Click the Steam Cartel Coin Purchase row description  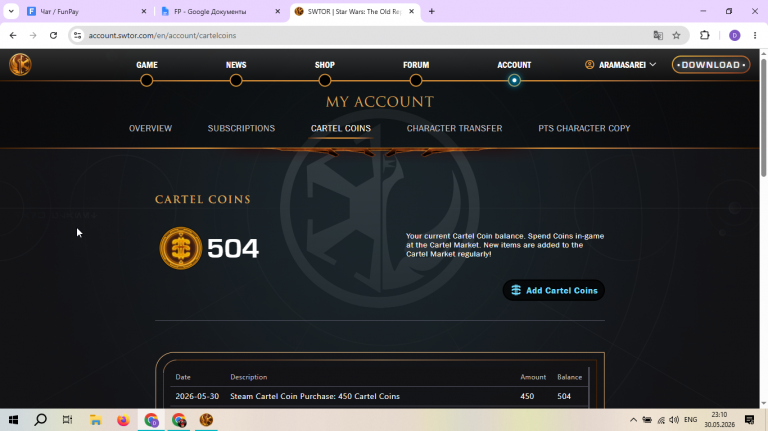(x=315, y=396)
